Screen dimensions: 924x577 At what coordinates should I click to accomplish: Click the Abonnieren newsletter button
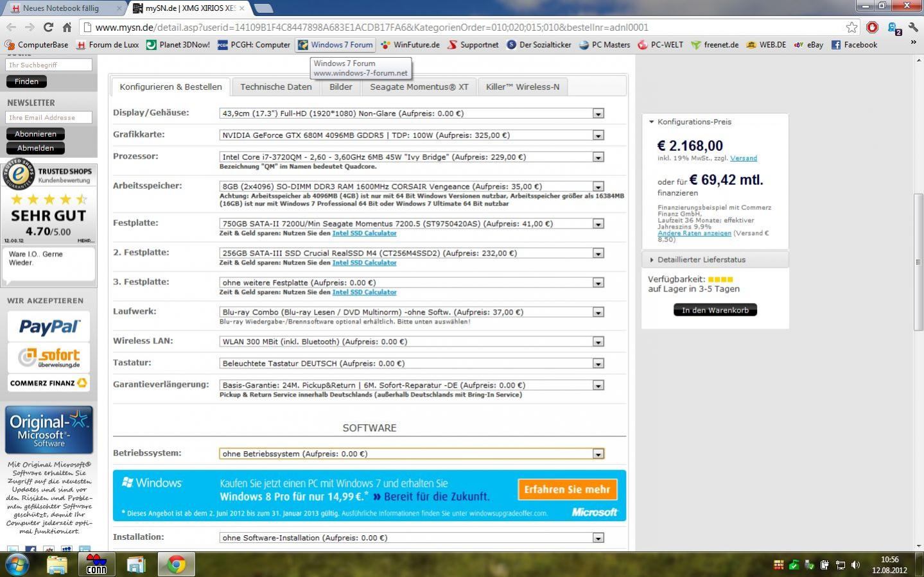(35, 134)
